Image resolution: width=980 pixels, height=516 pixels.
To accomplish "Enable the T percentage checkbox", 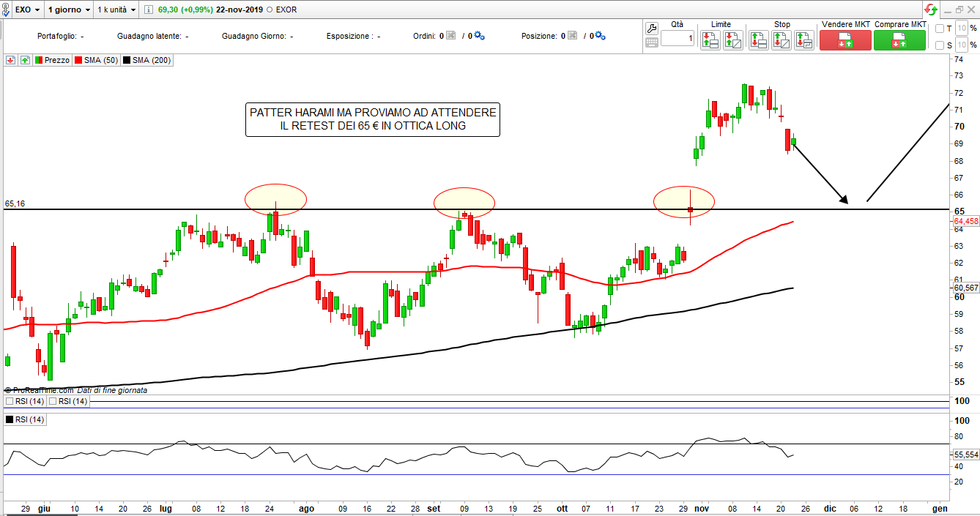I will coord(940,29).
